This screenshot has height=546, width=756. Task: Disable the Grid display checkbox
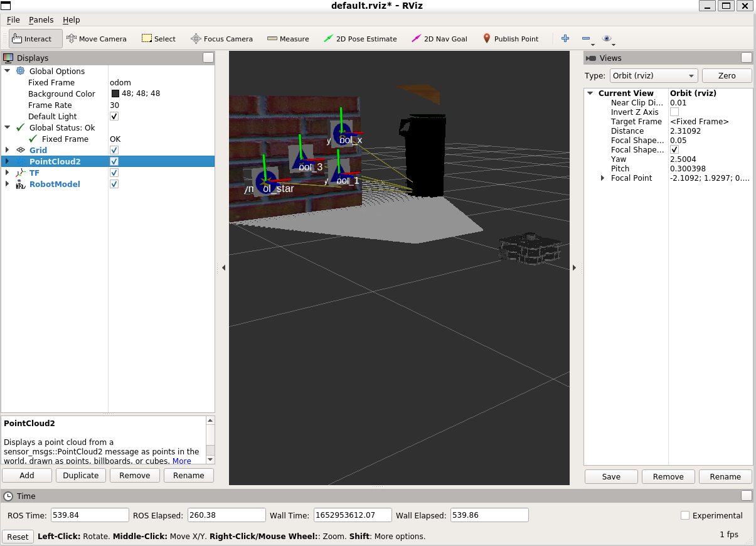[x=114, y=150]
